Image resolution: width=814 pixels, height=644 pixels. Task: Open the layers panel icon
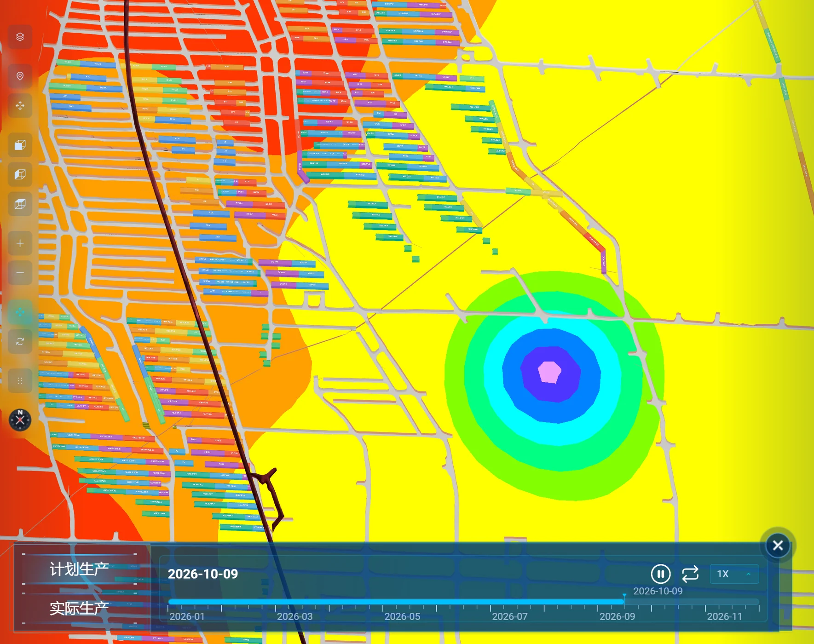click(x=20, y=37)
